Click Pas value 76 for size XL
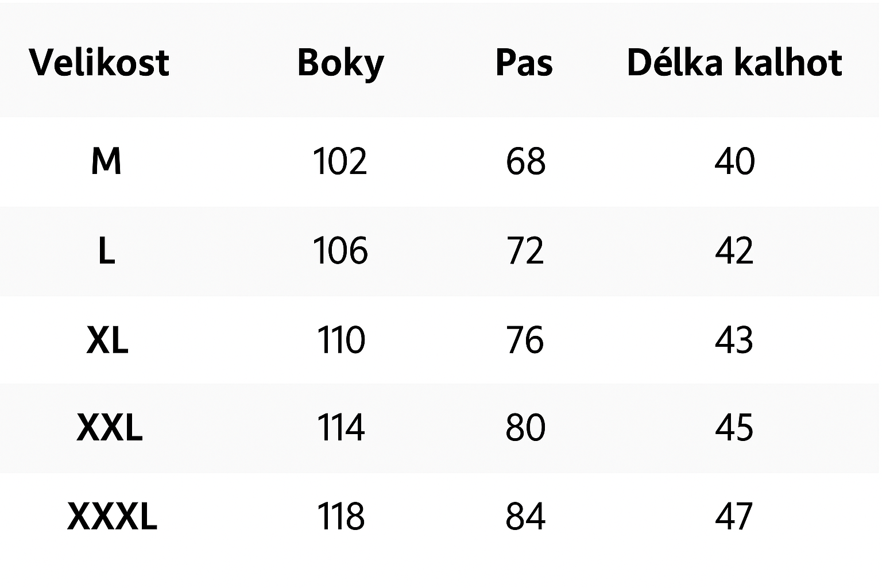This screenshot has height=588, width=882. 525,340
